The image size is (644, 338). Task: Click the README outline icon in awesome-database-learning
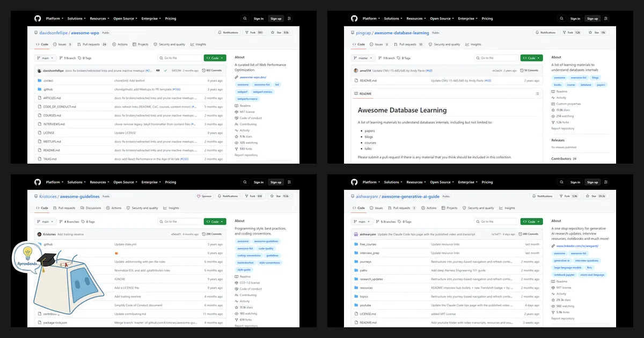click(537, 94)
